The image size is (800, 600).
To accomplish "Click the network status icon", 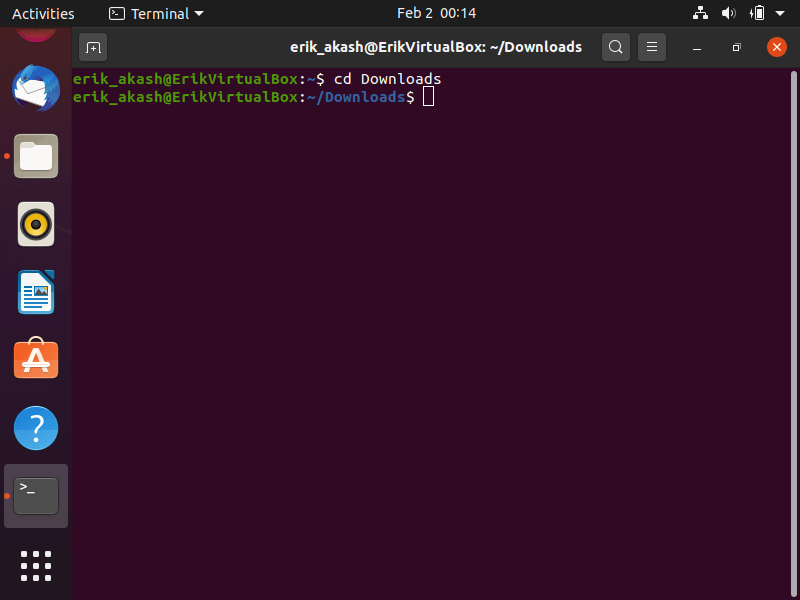I will tap(699, 13).
